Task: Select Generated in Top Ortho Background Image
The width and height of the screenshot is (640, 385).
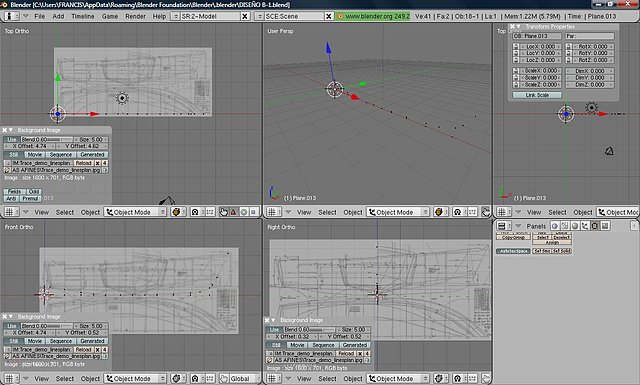Action: tap(92, 155)
